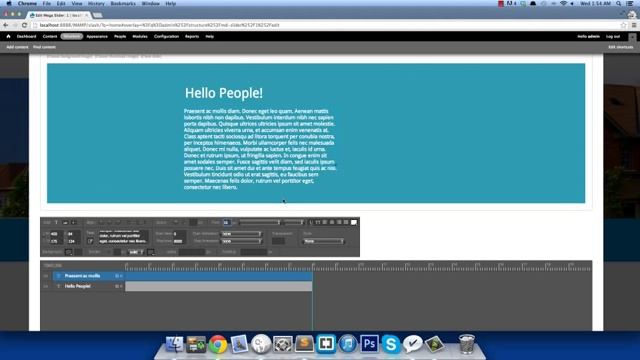Open Skype from the dock

(391, 344)
